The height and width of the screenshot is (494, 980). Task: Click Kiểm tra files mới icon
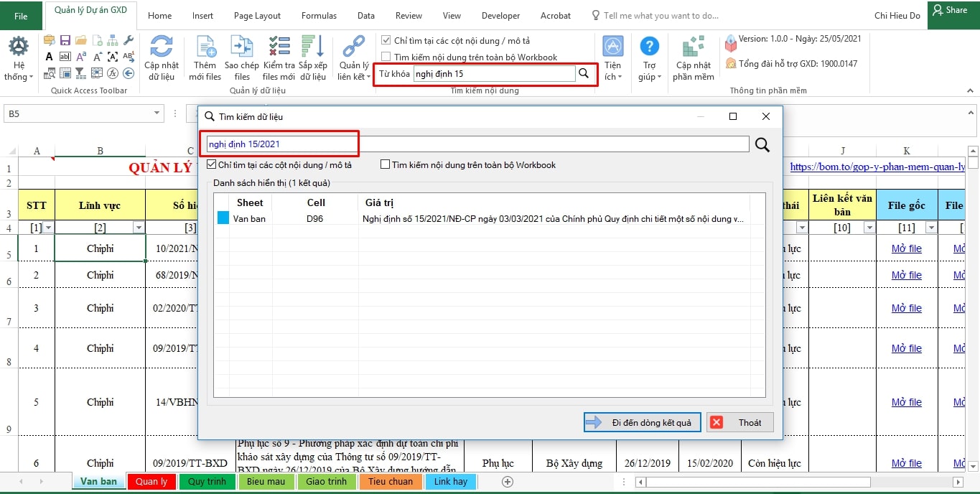279,47
